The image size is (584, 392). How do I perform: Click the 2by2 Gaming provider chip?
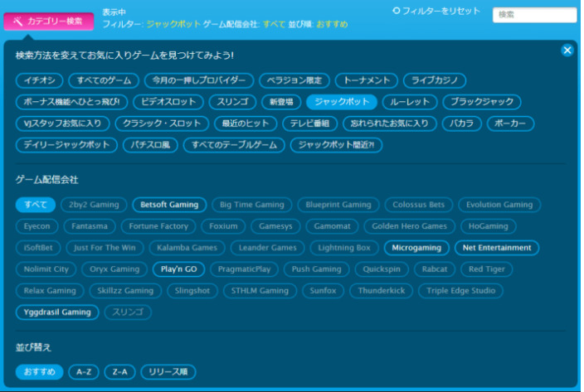[x=94, y=205]
